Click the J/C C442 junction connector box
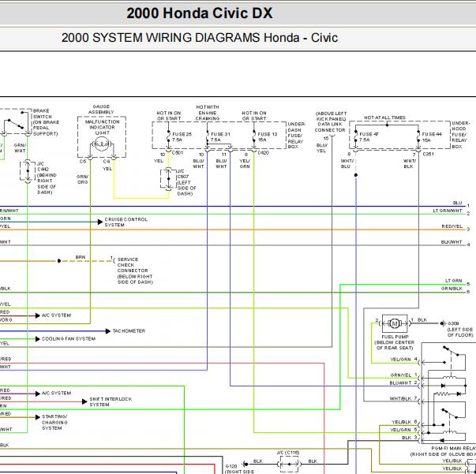This screenshot has width=476, height=474. click(x=28, y=171)
